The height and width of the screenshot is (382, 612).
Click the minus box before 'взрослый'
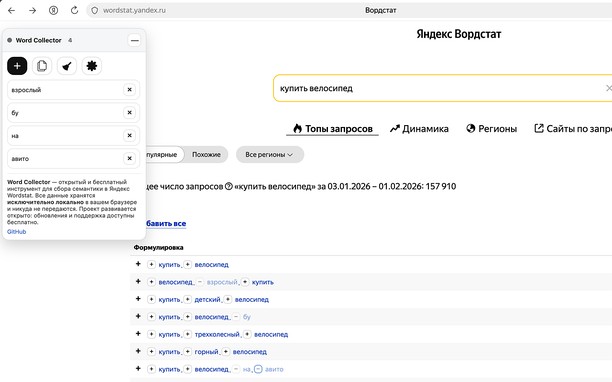click(200, 282)
